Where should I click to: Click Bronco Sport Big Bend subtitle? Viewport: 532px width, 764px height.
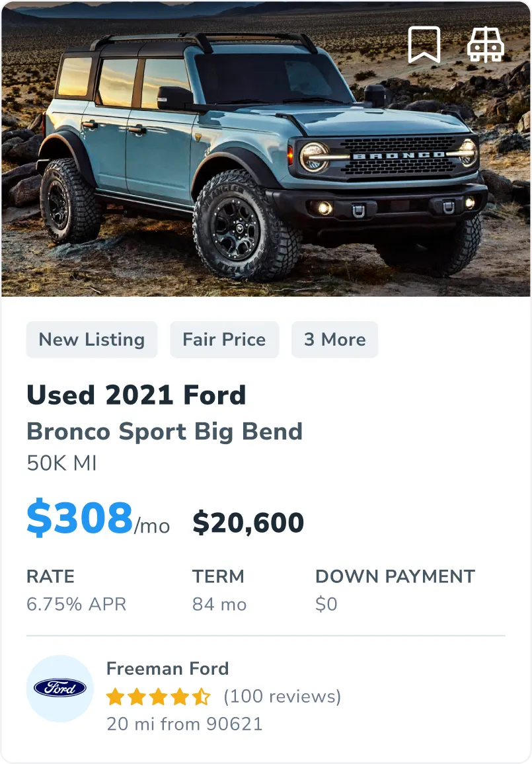coord(165,432)
